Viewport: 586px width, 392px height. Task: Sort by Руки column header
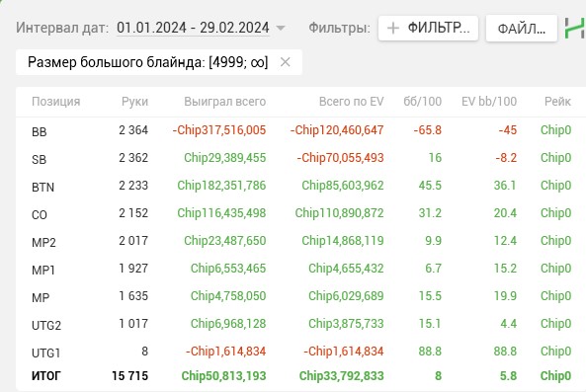click(134, 102)
